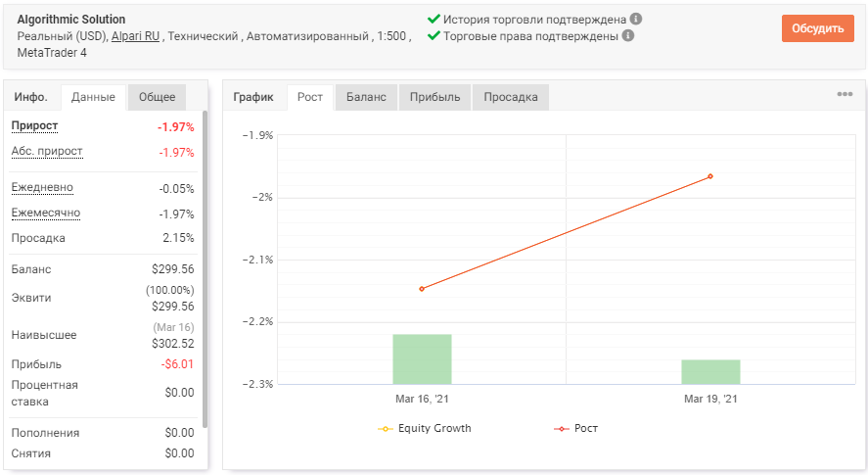Click the Mar 19 growth data point
This screenshot has width=868, height=475.
click(710, 176)
